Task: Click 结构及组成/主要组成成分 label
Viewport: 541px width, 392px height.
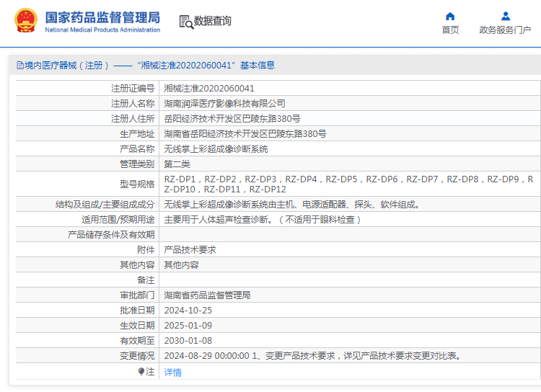Action: click(105, 205)
